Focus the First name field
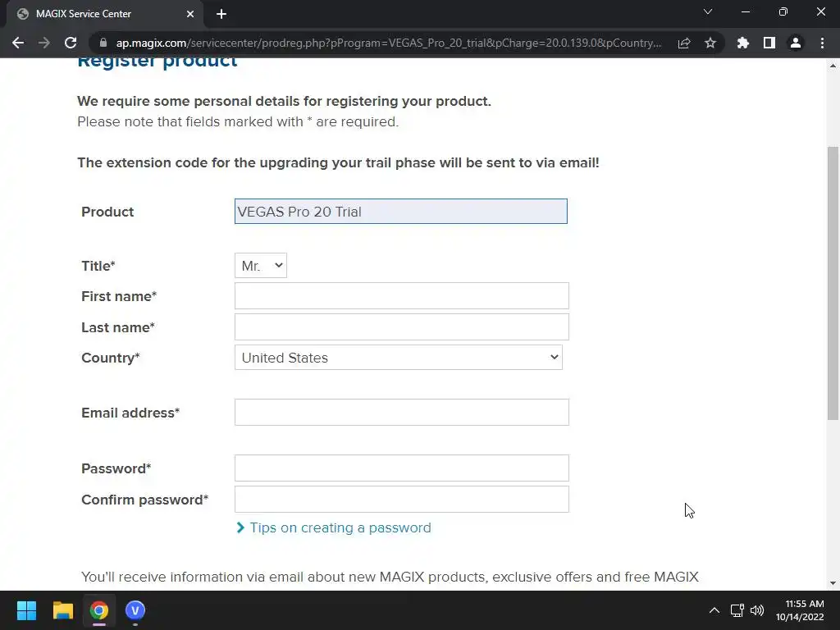Image resolution: width=840 pixels, height=630 pixels. pyautogui.click(x=402, y=295)
